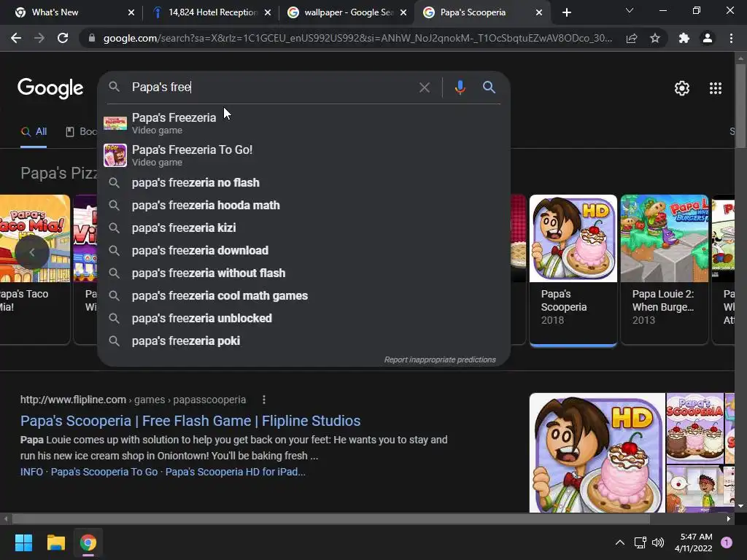Click the vertical page scrollbar
The width and height of the screenshot is (747, 560).
click(x=740, y=105)
